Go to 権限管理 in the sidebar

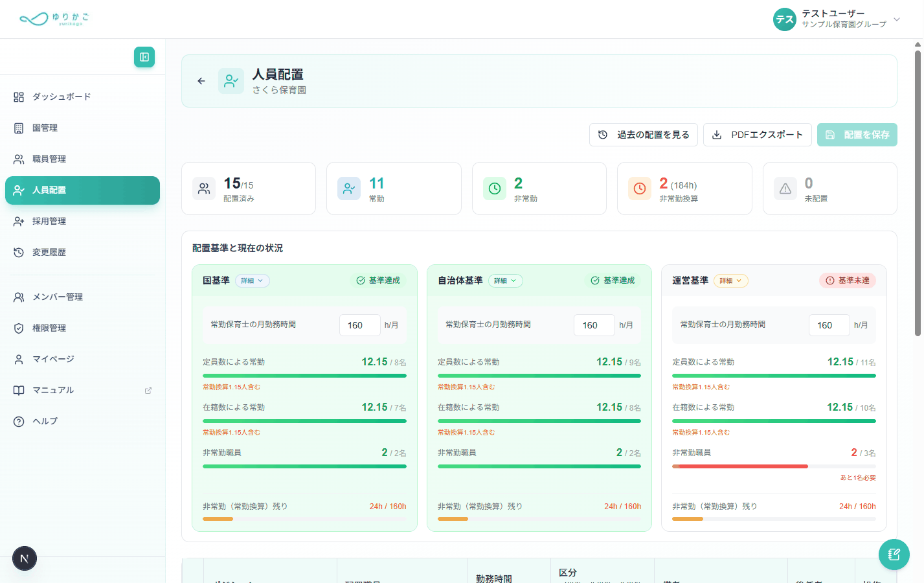point(82,328)
